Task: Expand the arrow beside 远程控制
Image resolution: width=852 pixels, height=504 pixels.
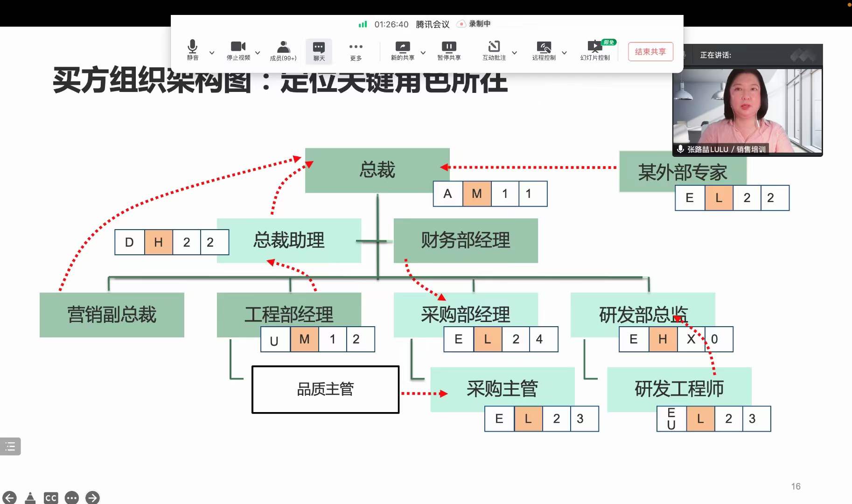Action: coord(564,53)
